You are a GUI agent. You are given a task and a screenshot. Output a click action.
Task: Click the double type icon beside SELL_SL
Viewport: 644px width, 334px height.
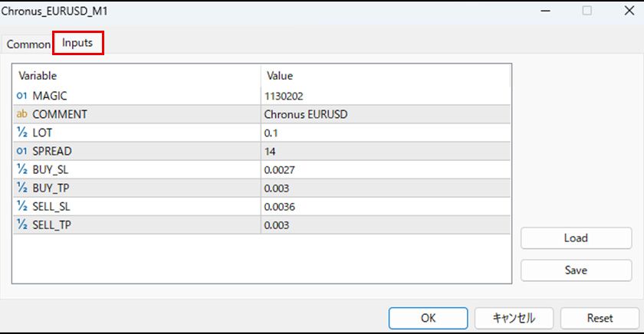pos(21,207)
